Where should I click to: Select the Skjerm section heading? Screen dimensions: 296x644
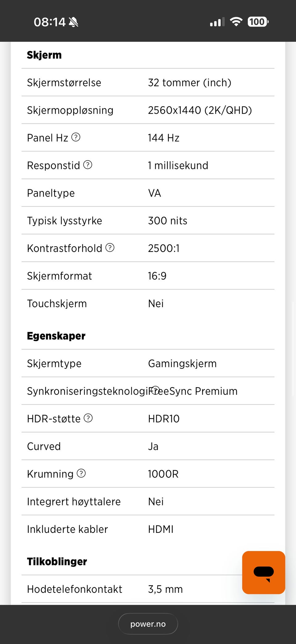pyautogui.click(x=44, y=55)
